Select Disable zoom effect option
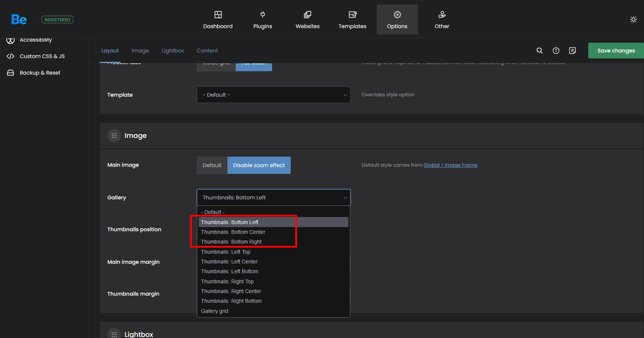Screen dimensions: 644x338 pos(259,165)
